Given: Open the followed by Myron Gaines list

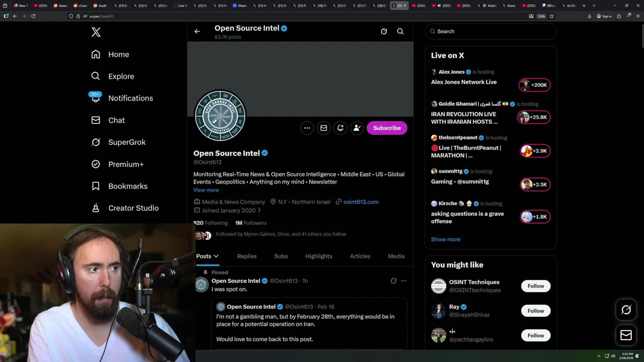Looking at the screenshot, I should 281,234.
